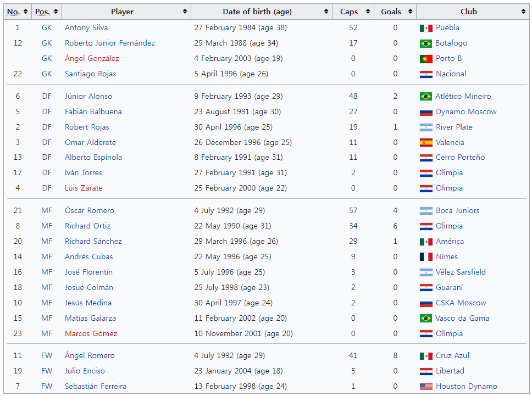Click the Argentina flag beside River Plate
This screenshot has height=396, width=532.
coord(426,127)
